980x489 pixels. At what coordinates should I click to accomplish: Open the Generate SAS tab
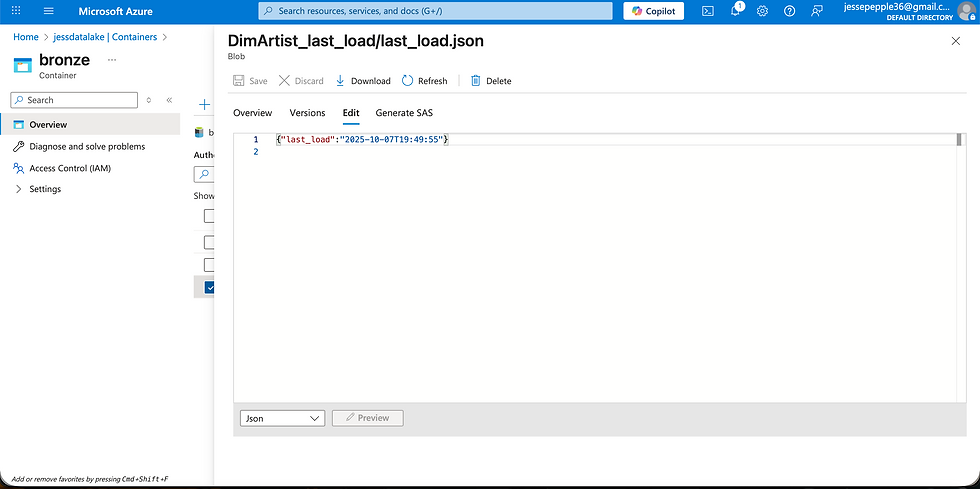click(x=404, y=113)
